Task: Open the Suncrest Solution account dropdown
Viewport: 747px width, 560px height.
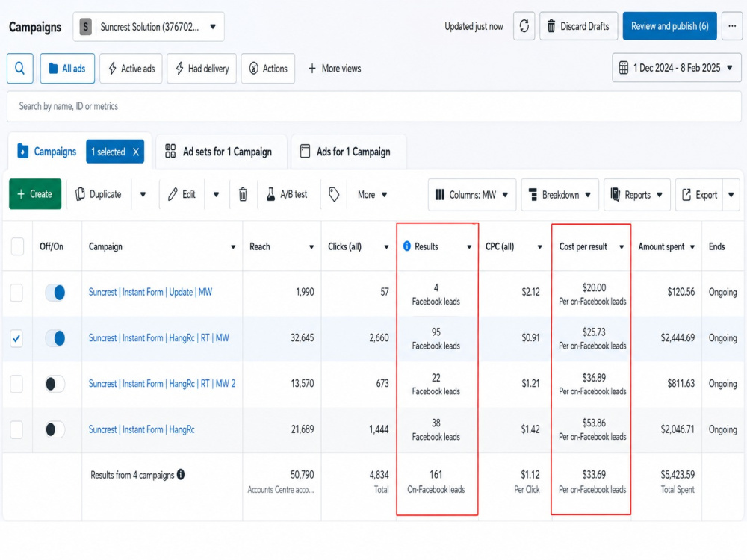Action: tap(149, 27)
